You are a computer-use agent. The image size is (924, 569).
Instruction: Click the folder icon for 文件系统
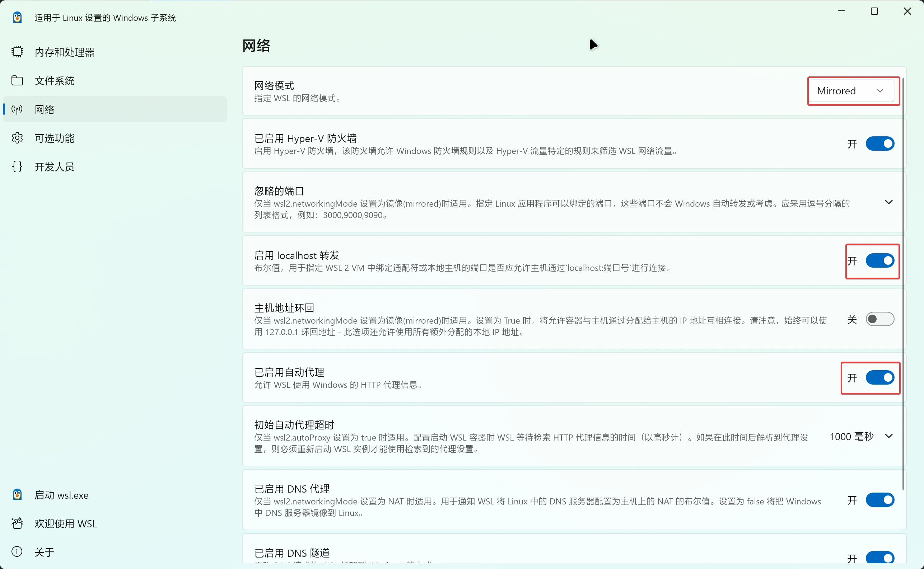point(17,80)
